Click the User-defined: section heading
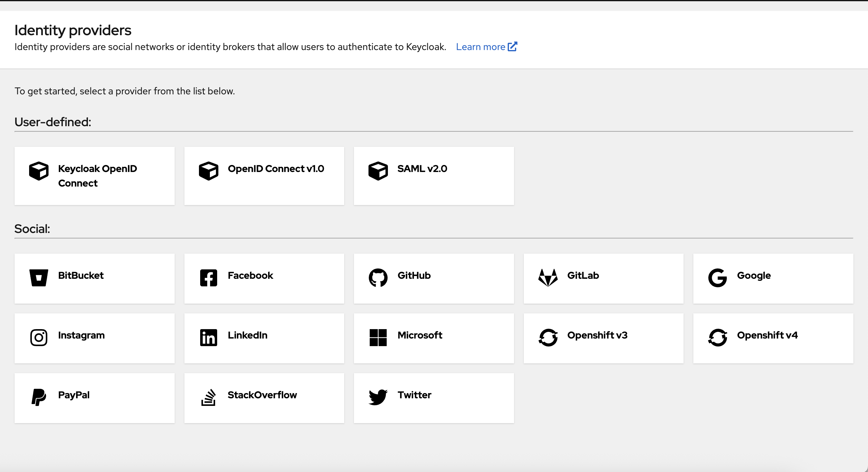Viewport: 868px width, 472px height. pos(53,122)
